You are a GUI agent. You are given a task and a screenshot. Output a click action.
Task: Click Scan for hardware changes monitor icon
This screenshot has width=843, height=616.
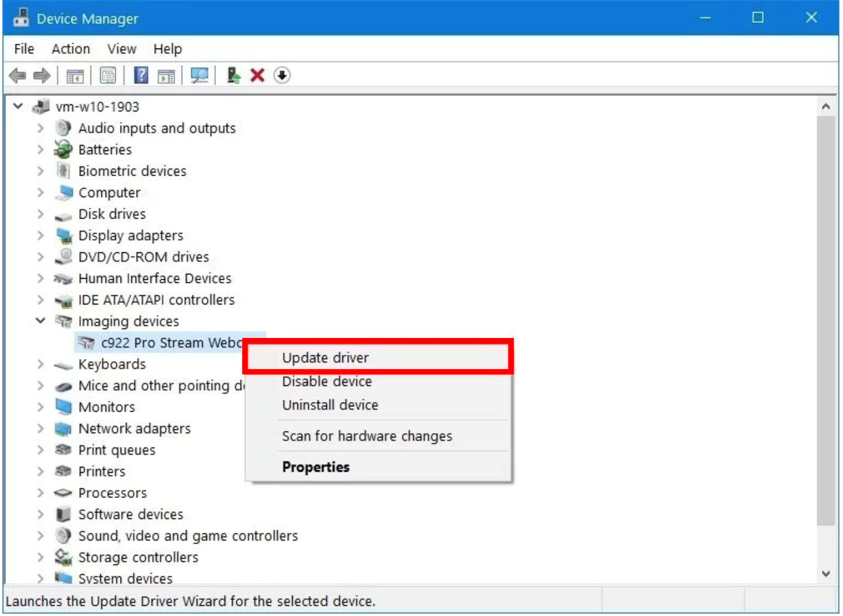pos(199,76)
